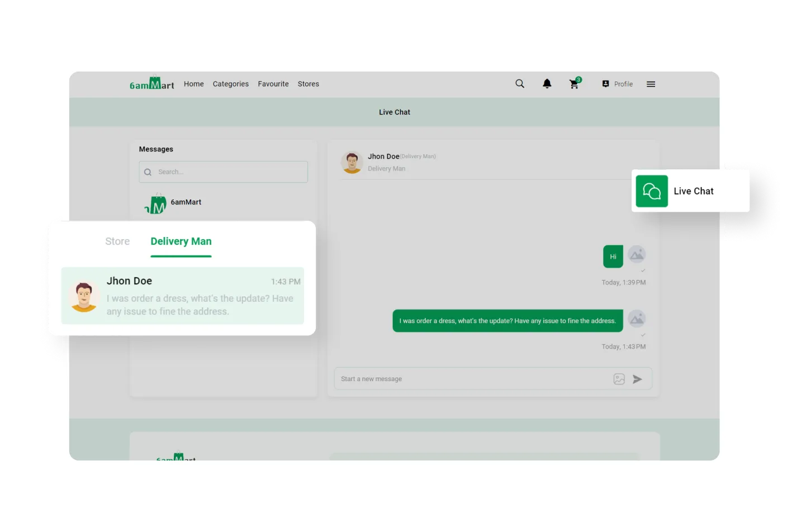787x532 pixels.
Task: Open Favourite menu item
Action: [273, 84]
